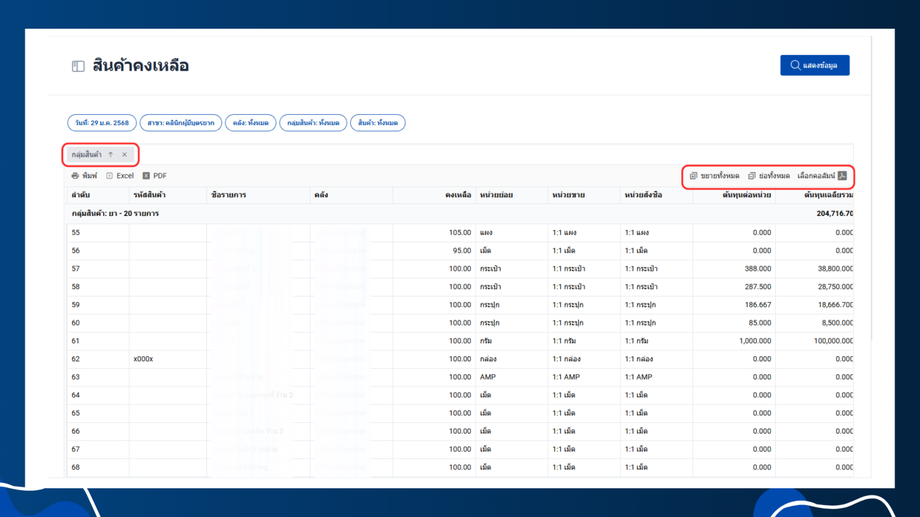Click the panel icon beside the สินค้าคงเหลือ title
The height and width of the screenshot is (517, 920).
coord(78,66)
